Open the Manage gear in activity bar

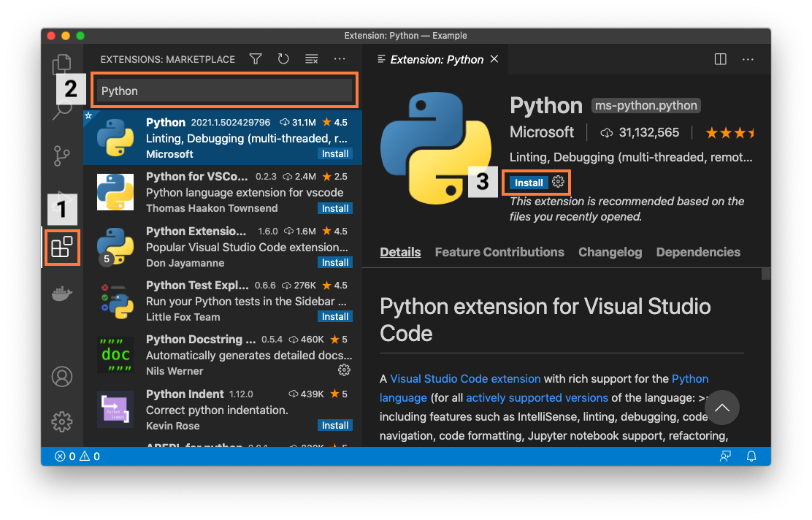(x=62, y=421)
